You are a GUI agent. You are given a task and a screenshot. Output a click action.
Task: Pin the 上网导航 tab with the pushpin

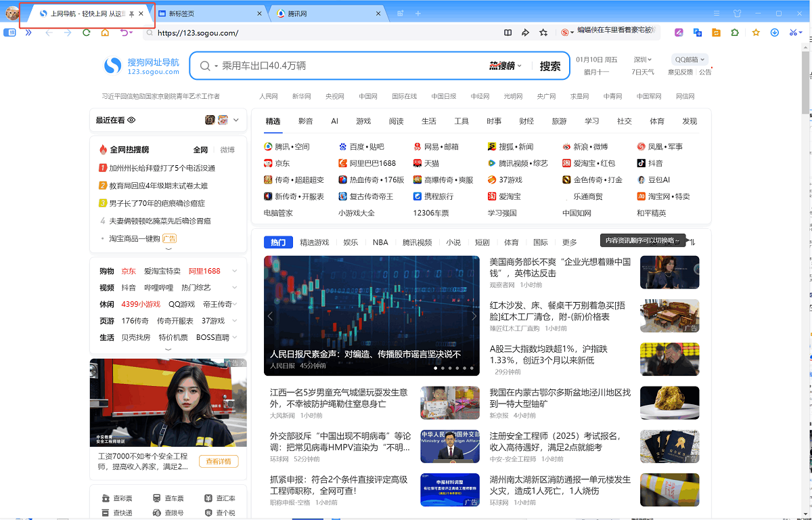131,14
